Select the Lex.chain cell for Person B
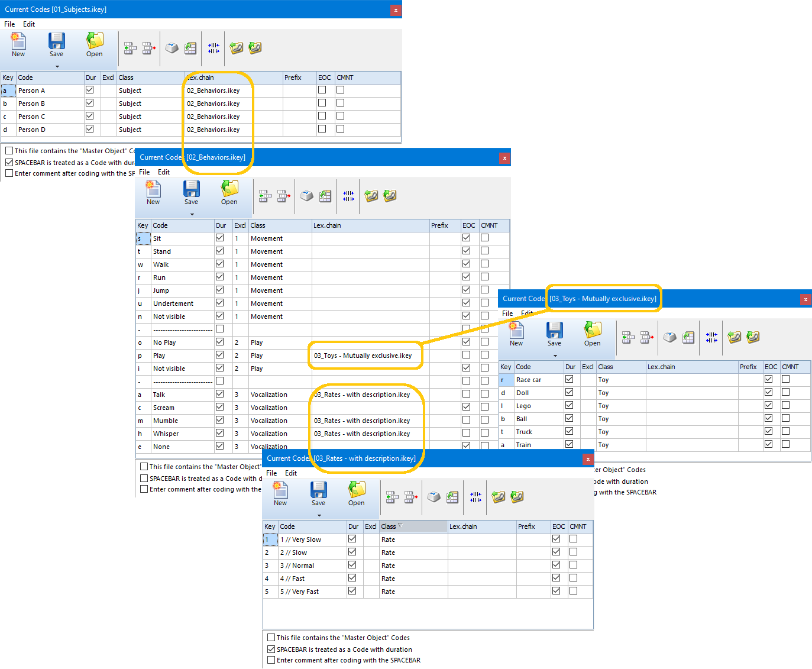 [214, 103]
